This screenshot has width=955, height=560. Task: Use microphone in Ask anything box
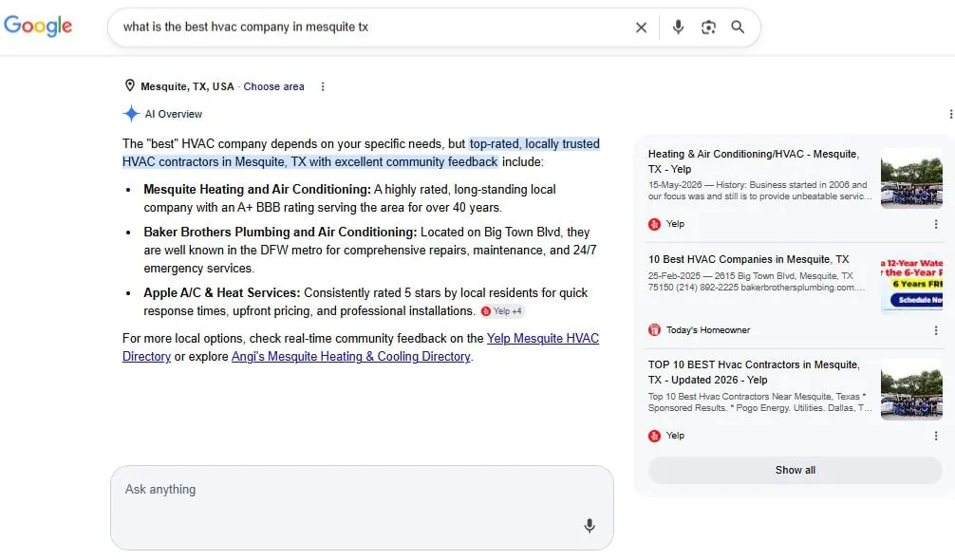click(x=589, y=525)
